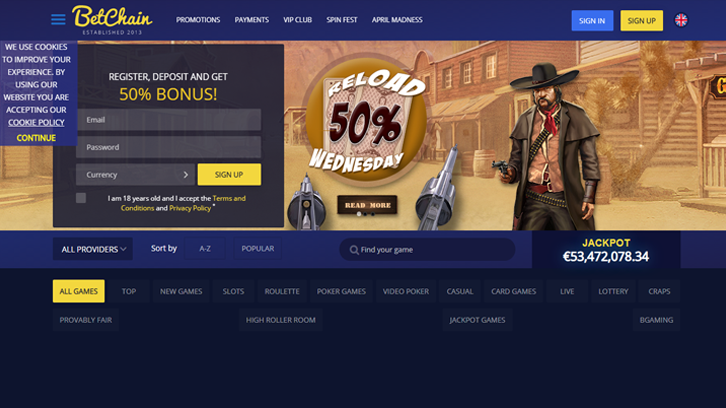This screenshot has height=408, width=726.
Task: Open the Promotions menu item
Action: pyautogui.click(x=198, y=20)
